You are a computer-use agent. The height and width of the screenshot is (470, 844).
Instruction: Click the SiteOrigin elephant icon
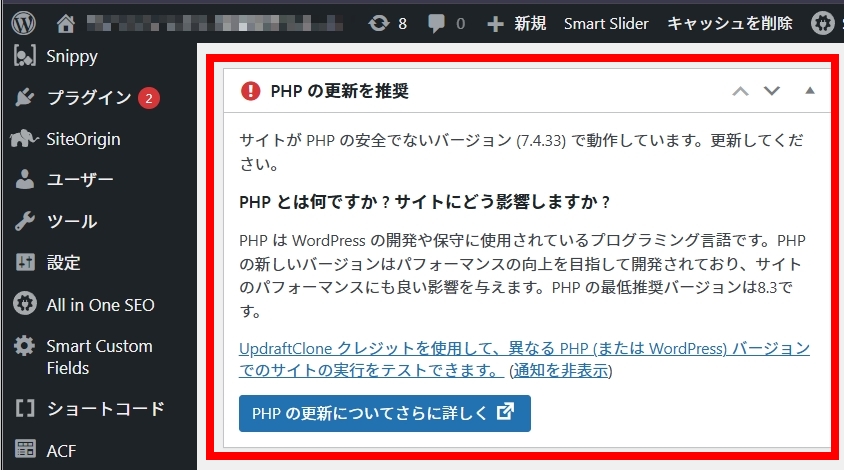click(x=25, y=139)
